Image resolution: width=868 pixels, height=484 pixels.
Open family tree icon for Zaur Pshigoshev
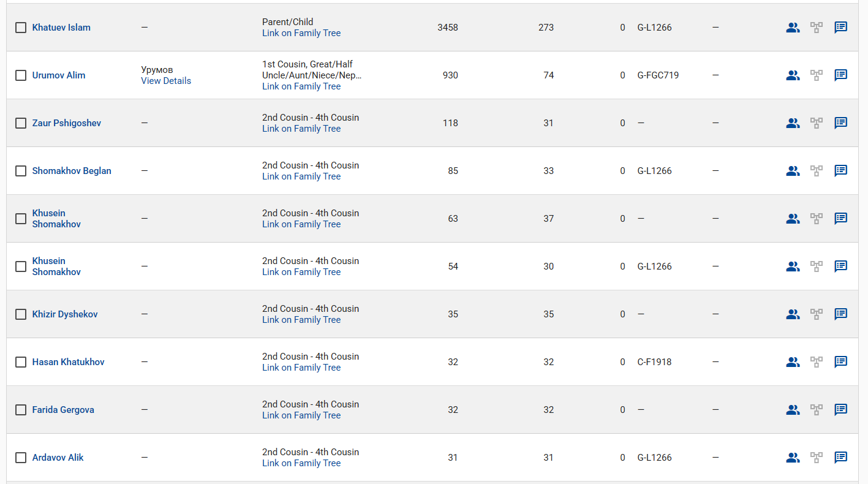point(817,123)
